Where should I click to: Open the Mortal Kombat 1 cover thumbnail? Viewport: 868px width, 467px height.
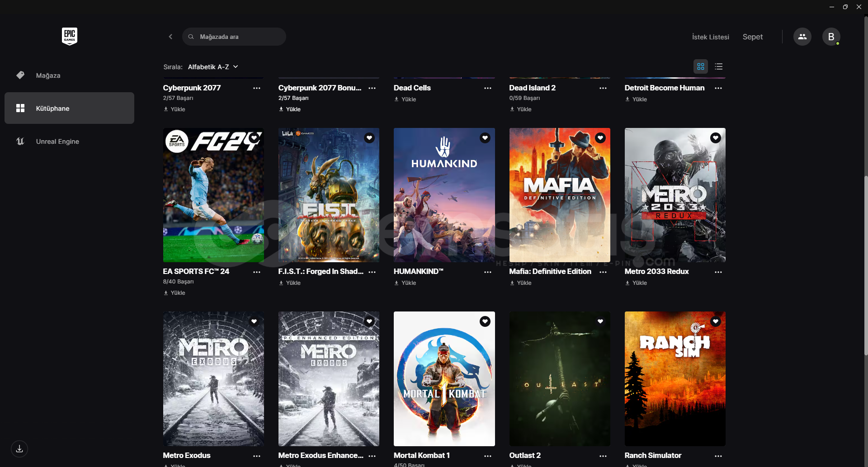444,379
